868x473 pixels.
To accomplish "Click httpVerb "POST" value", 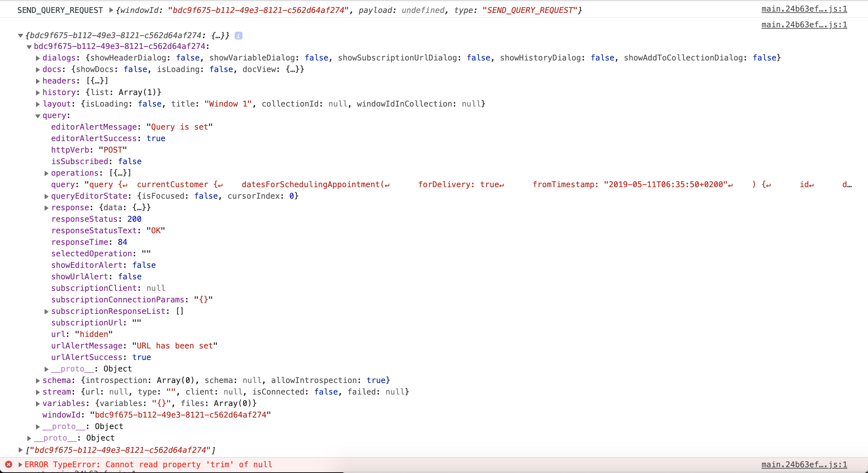I will pos(113,150).
